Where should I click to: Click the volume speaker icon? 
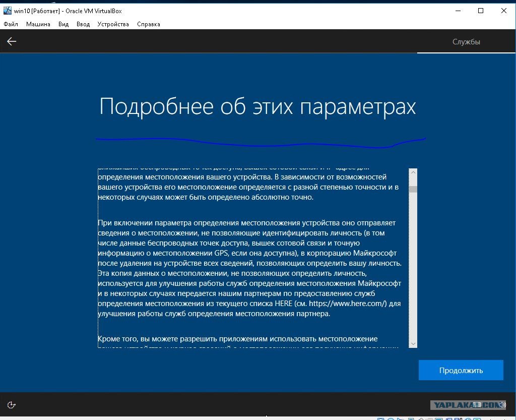point(502,405)
